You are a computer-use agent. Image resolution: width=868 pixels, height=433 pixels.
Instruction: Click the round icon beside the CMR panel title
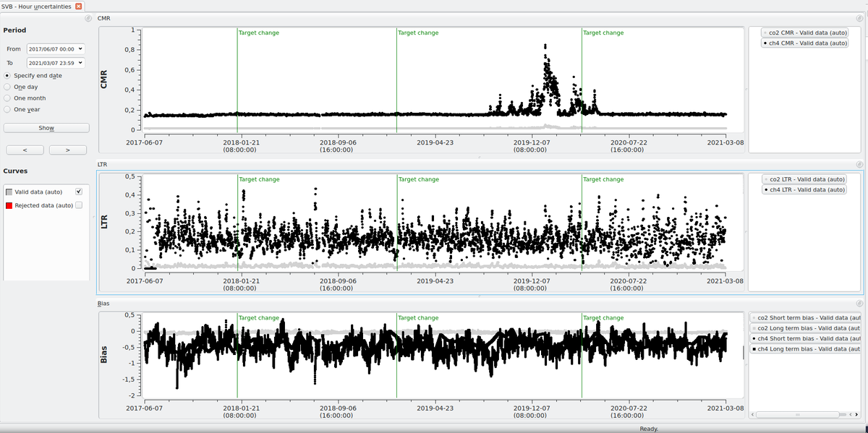coord(88,17)
